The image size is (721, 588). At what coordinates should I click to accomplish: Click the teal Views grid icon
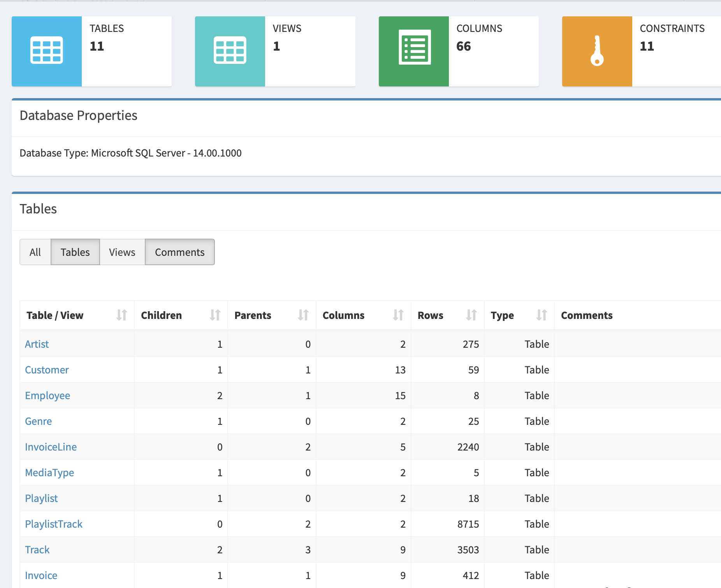[230, 51]
